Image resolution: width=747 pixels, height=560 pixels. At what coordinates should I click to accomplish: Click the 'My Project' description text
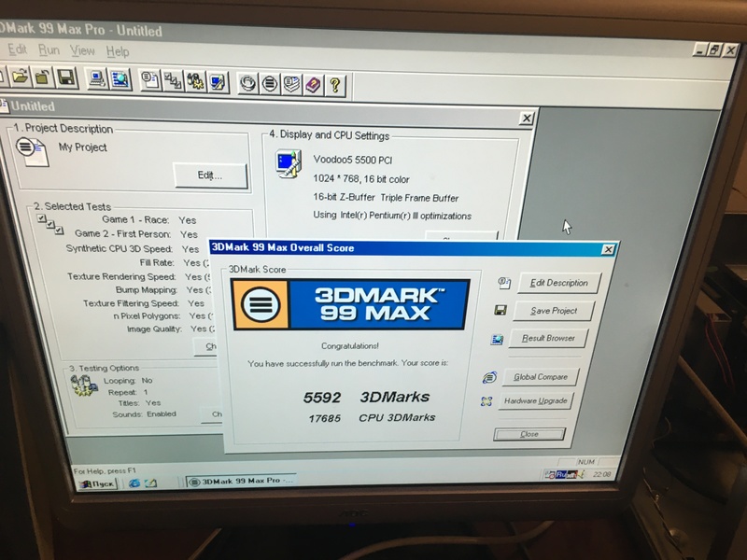point(82,147)
